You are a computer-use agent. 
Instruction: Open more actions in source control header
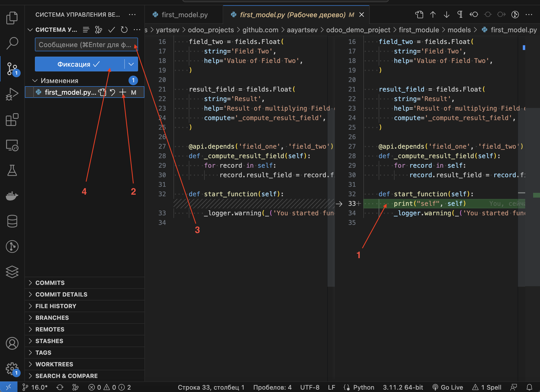point(137,30)
